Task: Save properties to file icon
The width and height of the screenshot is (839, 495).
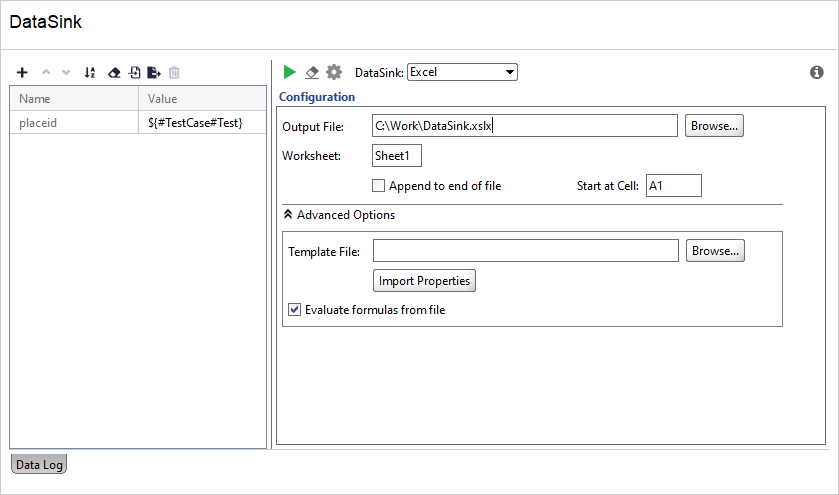Action: (154, 72)
